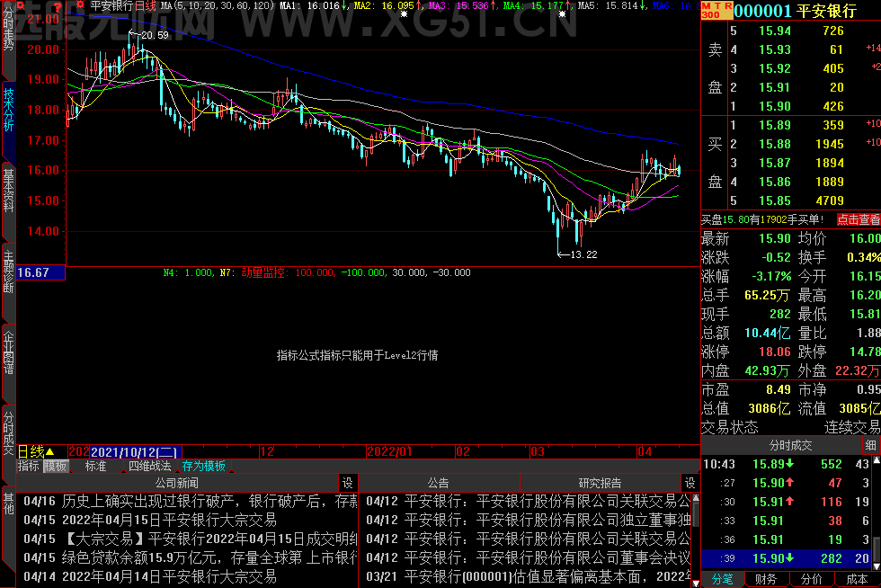The height and width of the screenshot is (588, 881).
Task: Click the 平安银行 name in quote panel header
Action: (x=827, y=11)
